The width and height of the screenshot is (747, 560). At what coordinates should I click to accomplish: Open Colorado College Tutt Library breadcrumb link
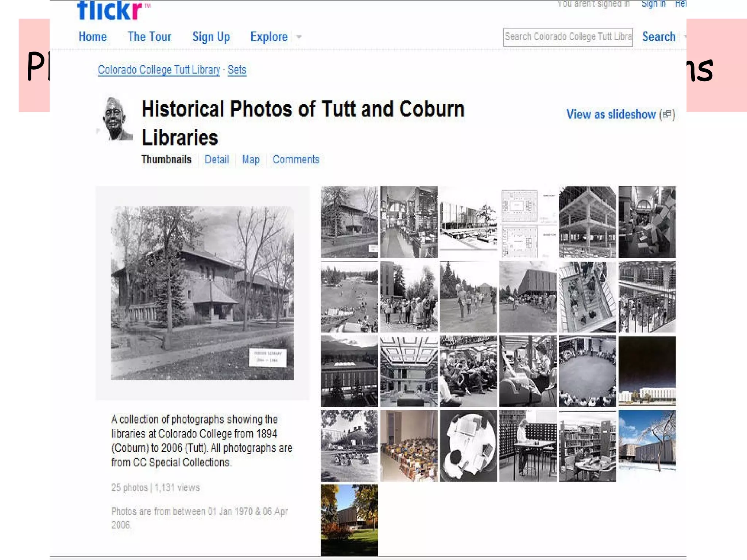(159, 70)
